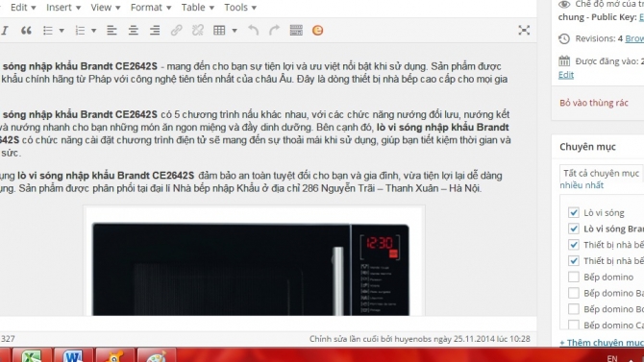
Task: Open the Format menu
Action: pyautogui.click(x=151, y=8)
